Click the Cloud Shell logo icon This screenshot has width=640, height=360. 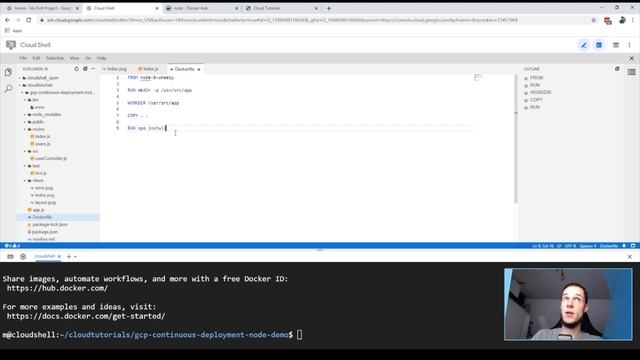click(x=11, y=45)
